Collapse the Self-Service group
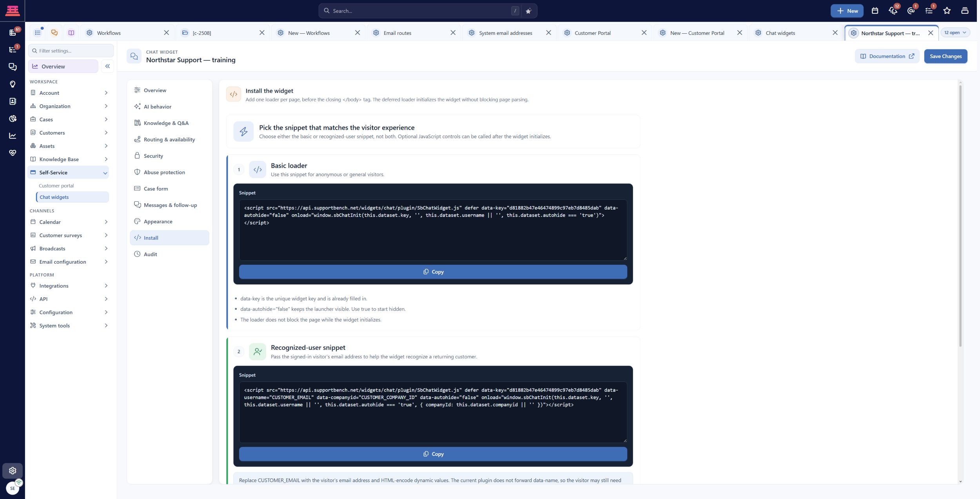980x499 pixels. [68, 172]
